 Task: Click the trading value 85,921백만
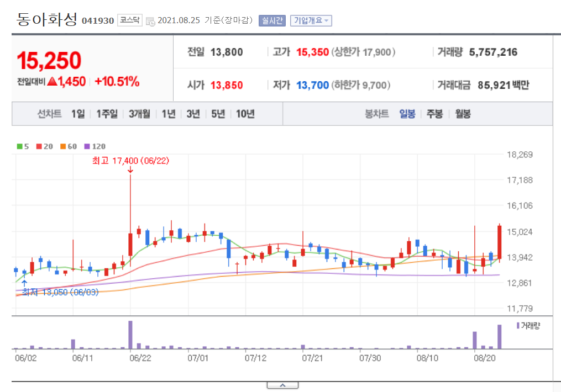503,85
